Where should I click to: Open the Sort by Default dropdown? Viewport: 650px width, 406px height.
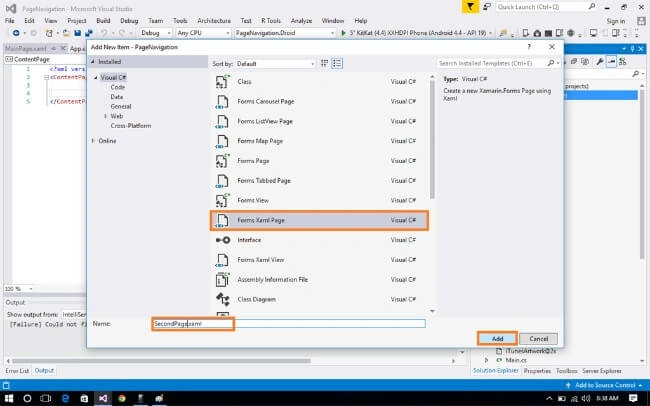tap(275, 64)
